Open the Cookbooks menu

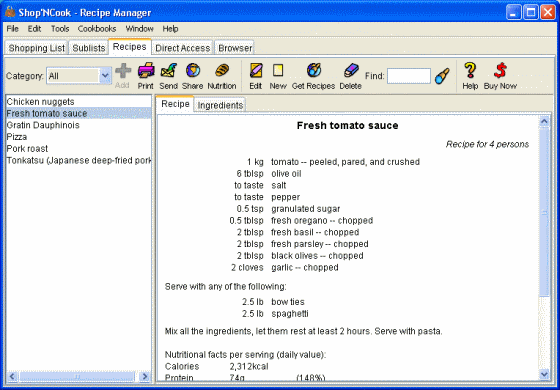coord(97,29)
